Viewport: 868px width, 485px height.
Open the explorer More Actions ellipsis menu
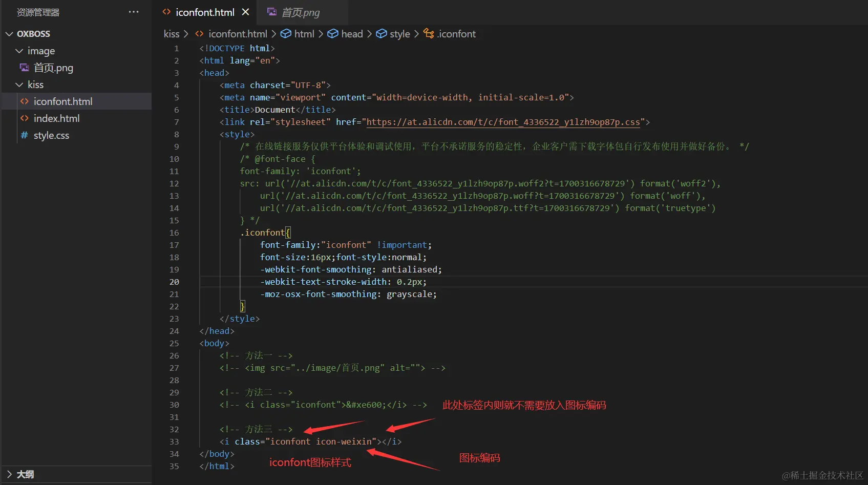click(x=134, y=12)
